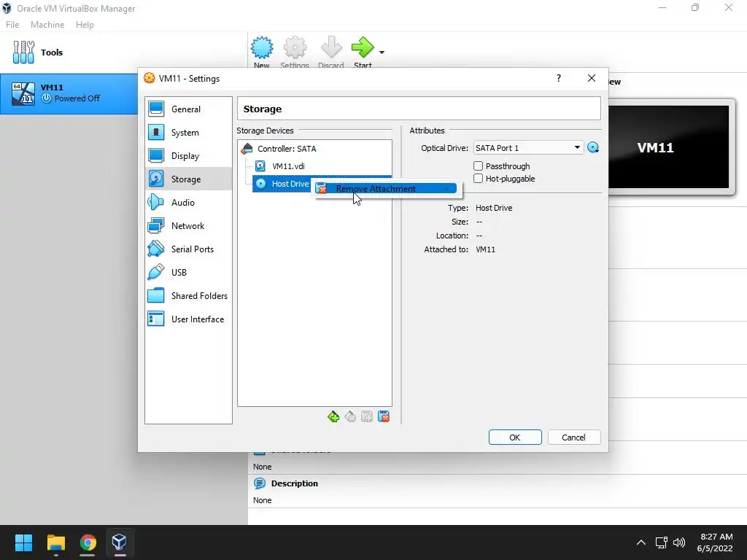Open the Audio settings category
Viewport: 747px width, 560px height.
click(188, 203)
